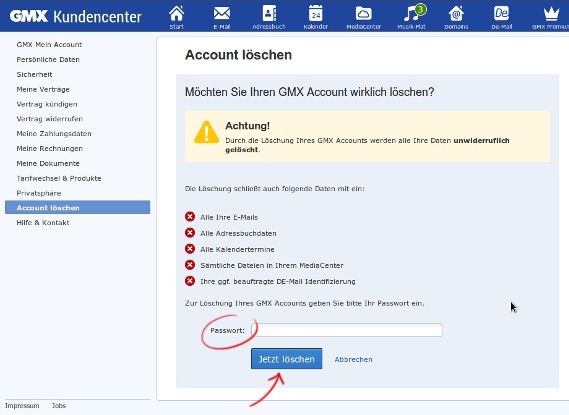This screenshot has height=415, width=569.
Task: Select Persönliche Daten in the sidebar
Action: coord(48,59)
